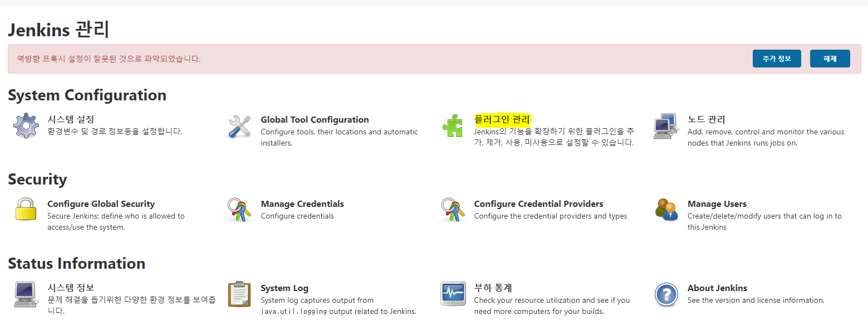Open Global Tool Configuration
868x334 pixels.
(315, 119)
